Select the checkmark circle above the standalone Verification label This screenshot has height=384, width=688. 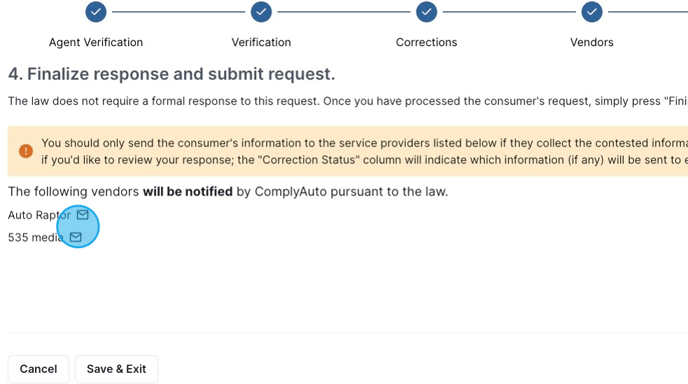pos(261,12)
